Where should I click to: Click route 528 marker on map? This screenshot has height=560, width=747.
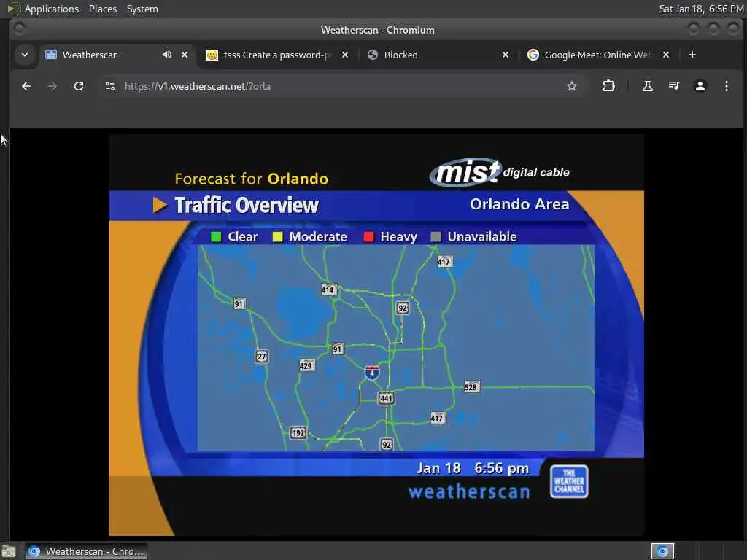coord(471,386)
